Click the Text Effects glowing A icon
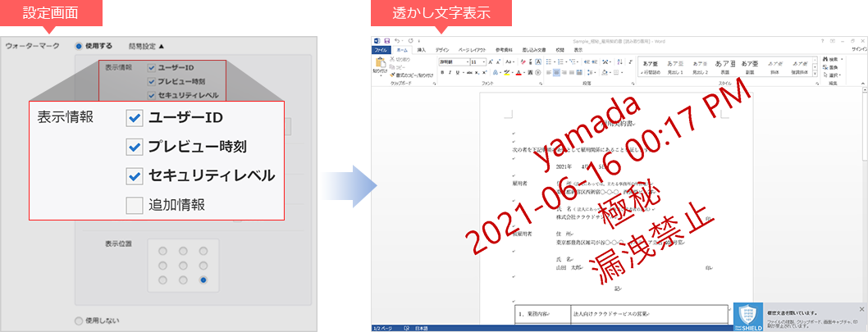868x332 pixels. point(496,72)
